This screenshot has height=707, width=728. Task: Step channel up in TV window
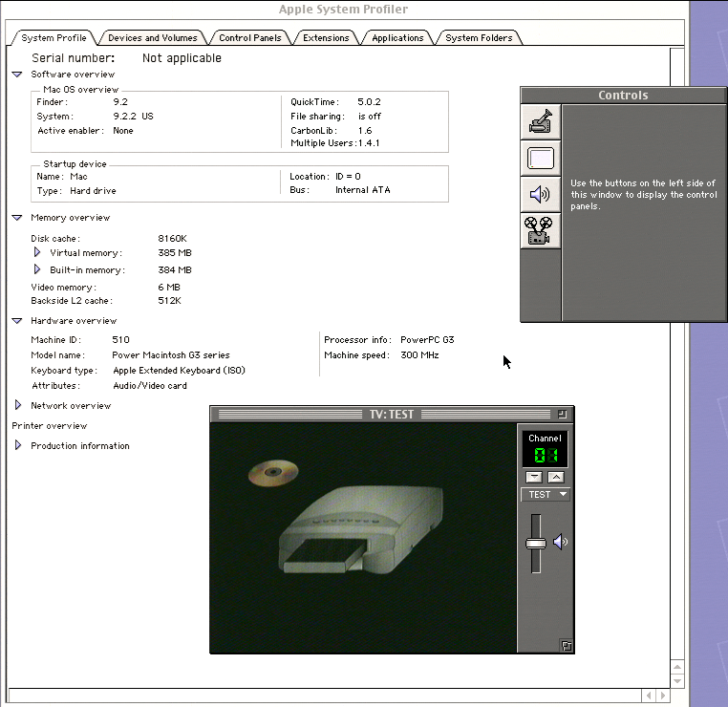coord(556,477)
